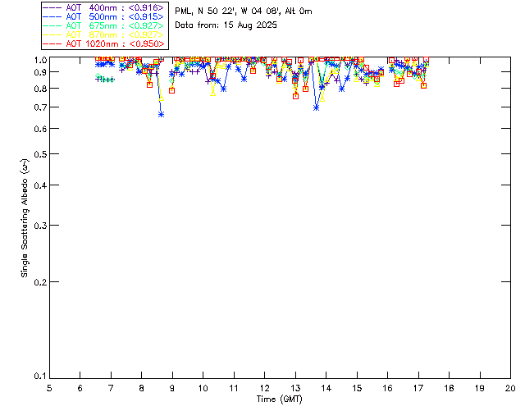Click the 'Data from: 15 Aug 2025' label
The image size is (525, 420).
[226, 25]
